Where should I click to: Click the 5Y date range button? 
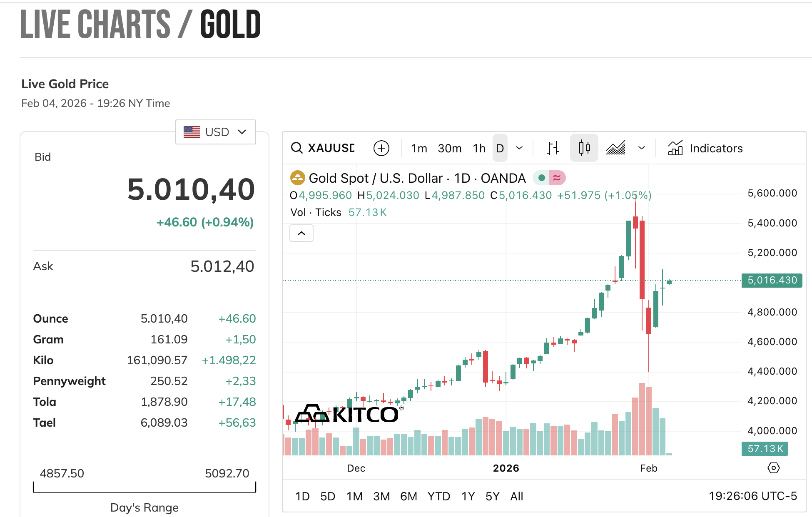(x=492, y=496)
